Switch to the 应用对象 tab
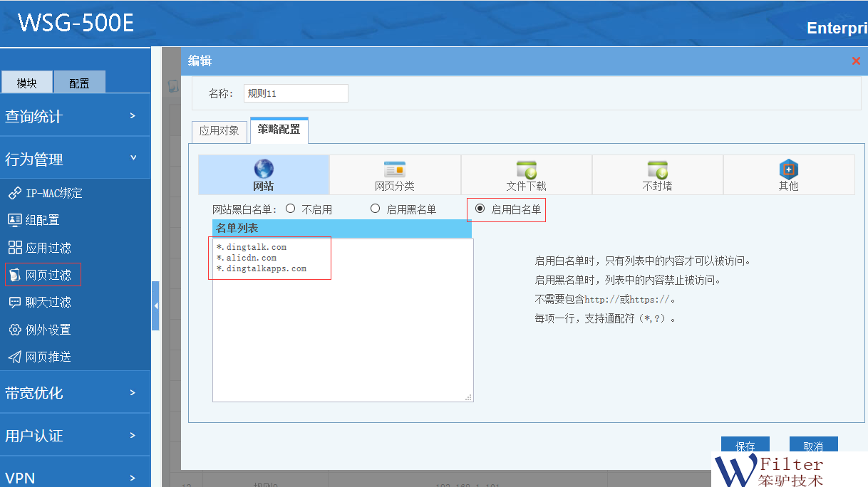 pos(219,131)
